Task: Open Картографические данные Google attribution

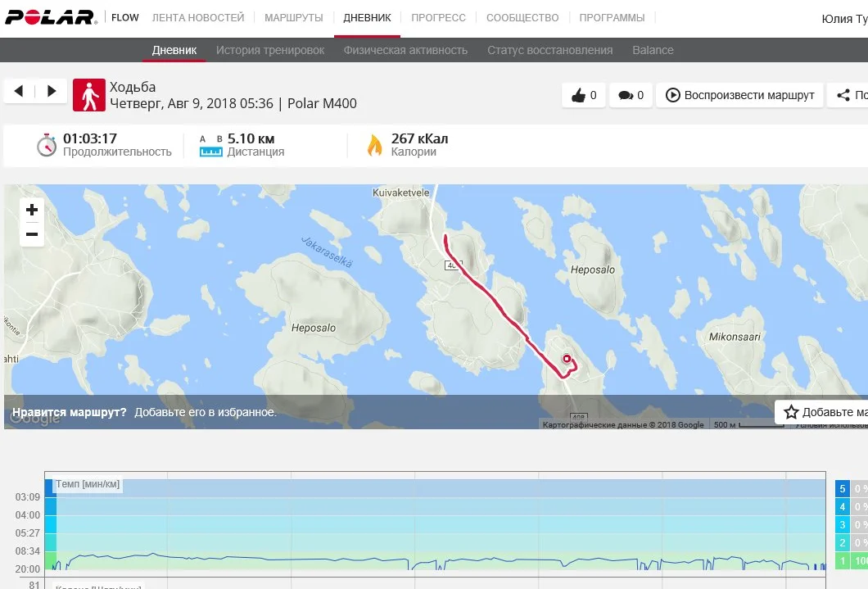Action: click(623, 424)
